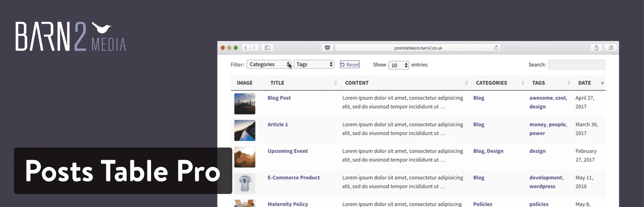Open the Tags filter dropdown
The width and height of the screenshot is (644, 207).
[314, 64]
